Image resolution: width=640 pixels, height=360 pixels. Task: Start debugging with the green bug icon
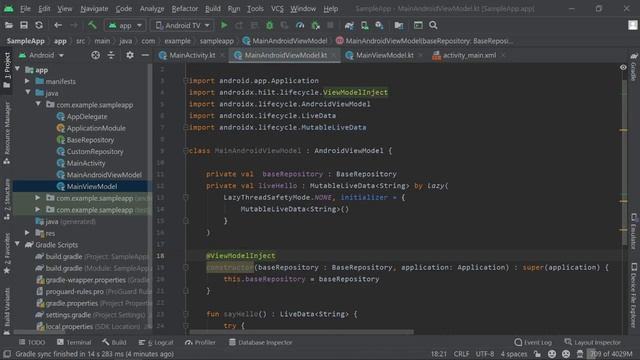coord(269,25)
